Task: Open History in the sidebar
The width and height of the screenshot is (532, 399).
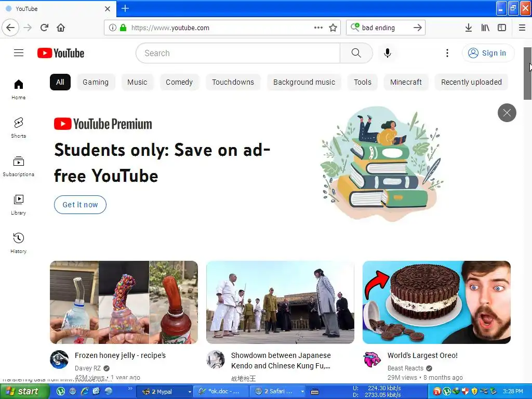Action: 18,243
